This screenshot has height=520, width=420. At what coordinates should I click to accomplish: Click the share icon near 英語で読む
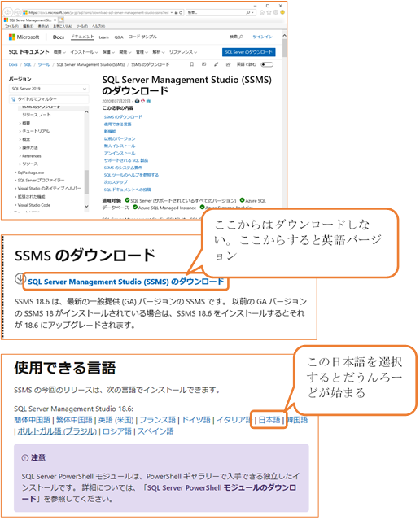tap(228, 64)
